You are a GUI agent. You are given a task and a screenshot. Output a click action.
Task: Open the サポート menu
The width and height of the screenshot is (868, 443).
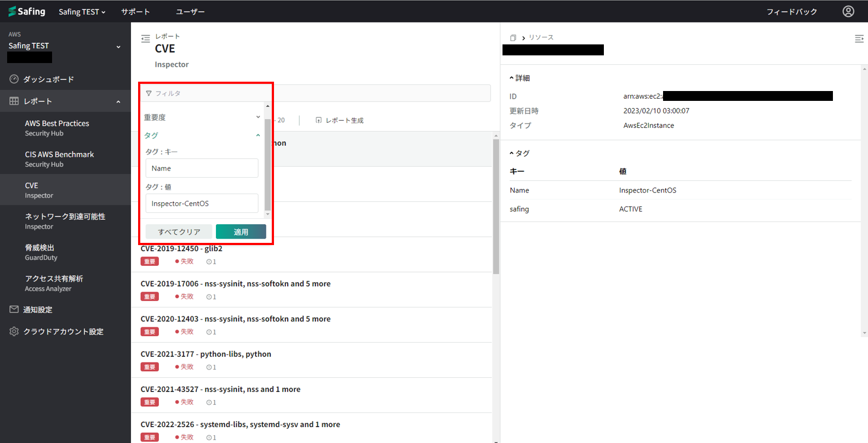click(135, 12)
